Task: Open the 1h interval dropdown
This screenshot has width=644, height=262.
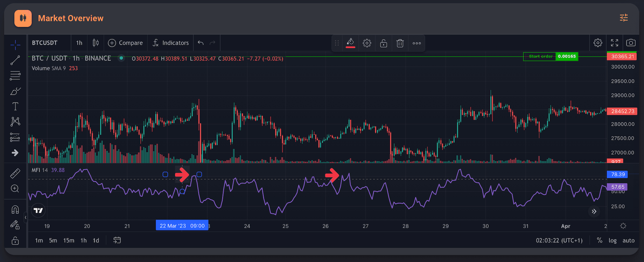Action: coord(79,43)
